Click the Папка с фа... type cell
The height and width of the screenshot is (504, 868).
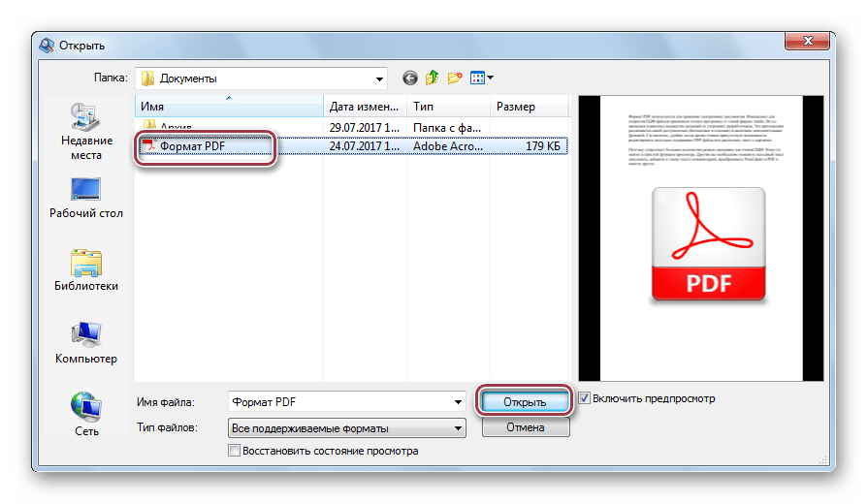pyautogui.click(x=447, y=128)
